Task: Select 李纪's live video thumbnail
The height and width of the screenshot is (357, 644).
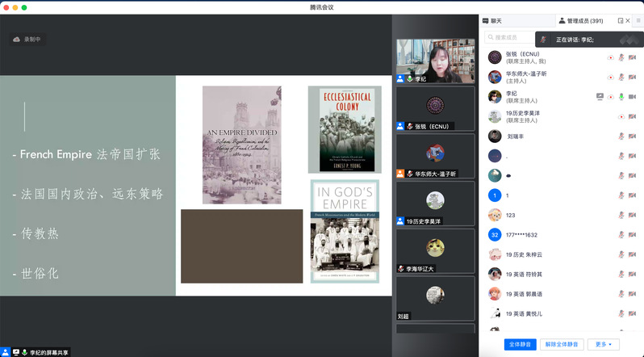Action: (x=435, y=61)
